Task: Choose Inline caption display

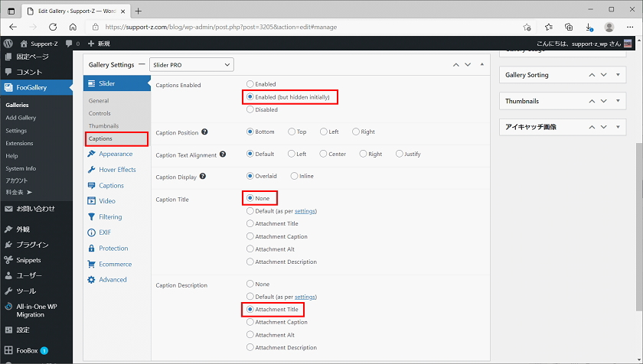Action: pyautogui.click(x=295, y=176)
